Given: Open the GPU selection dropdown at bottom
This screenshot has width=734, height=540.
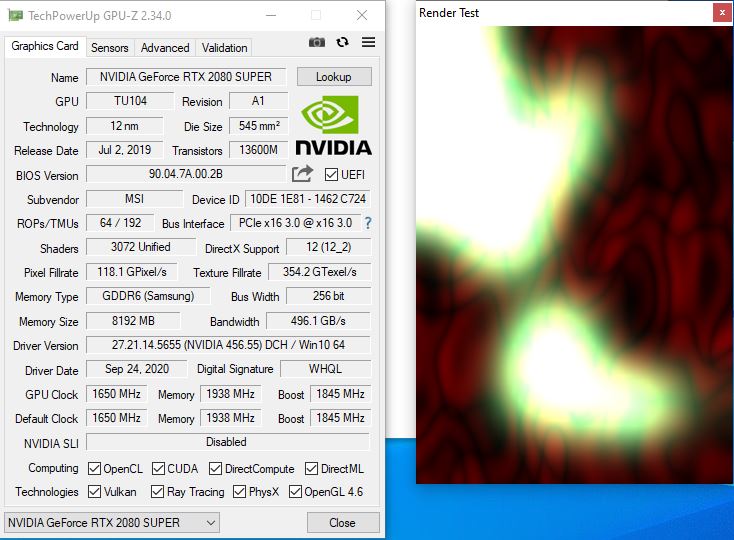Looking at the screenshot, I should pyautogui.click(x=112, y=523).
